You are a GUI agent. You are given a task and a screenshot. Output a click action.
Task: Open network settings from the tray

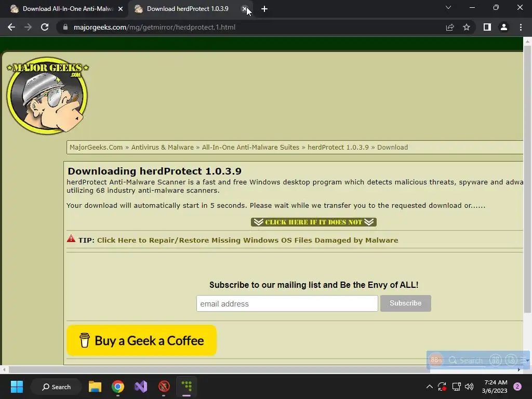[456, 387]
